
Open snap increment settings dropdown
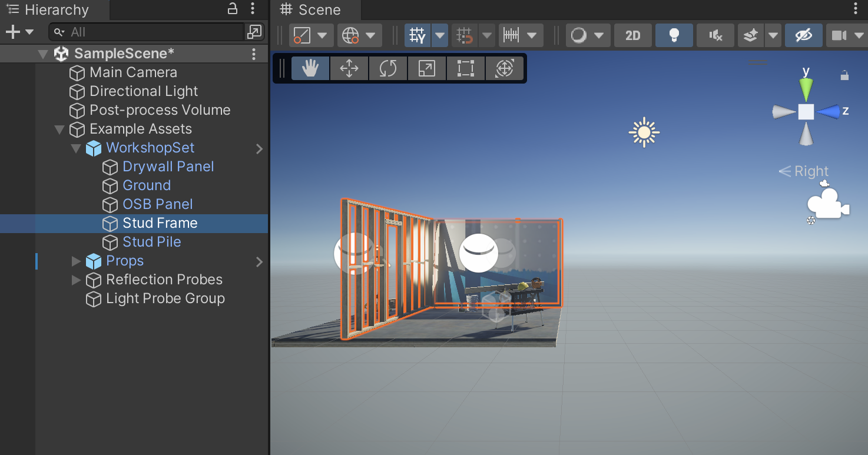pyautogui.click(x=521, y=35)
